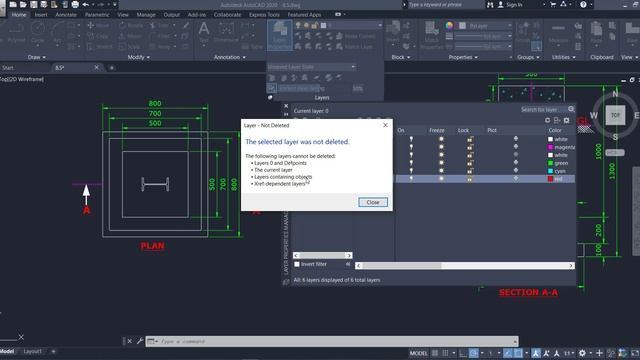Expand the Groups panel dropdown
This screenshot has width=640, height=360.
point(528,57)
